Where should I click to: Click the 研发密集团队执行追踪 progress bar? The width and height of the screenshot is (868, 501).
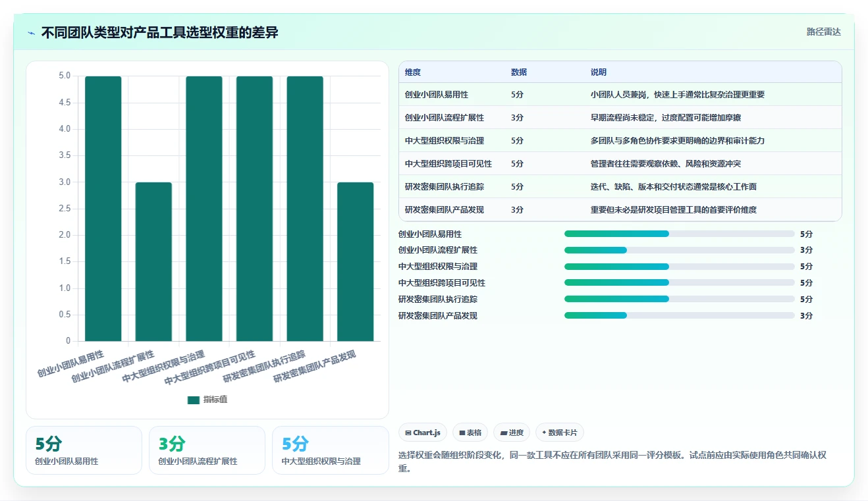click(680, 300)
